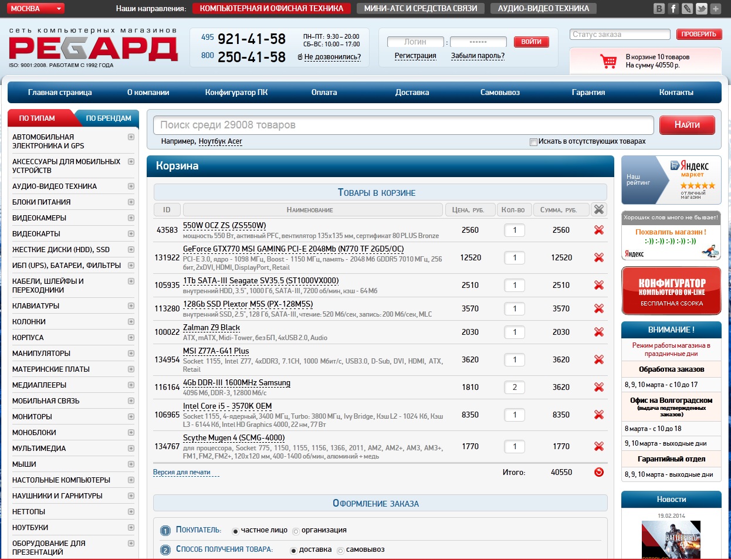The height and width of the screenshot is (560, 731).
Task: Remove MSI Z77A-G41 Plus from cart
Action: click(x=598, y=359)
